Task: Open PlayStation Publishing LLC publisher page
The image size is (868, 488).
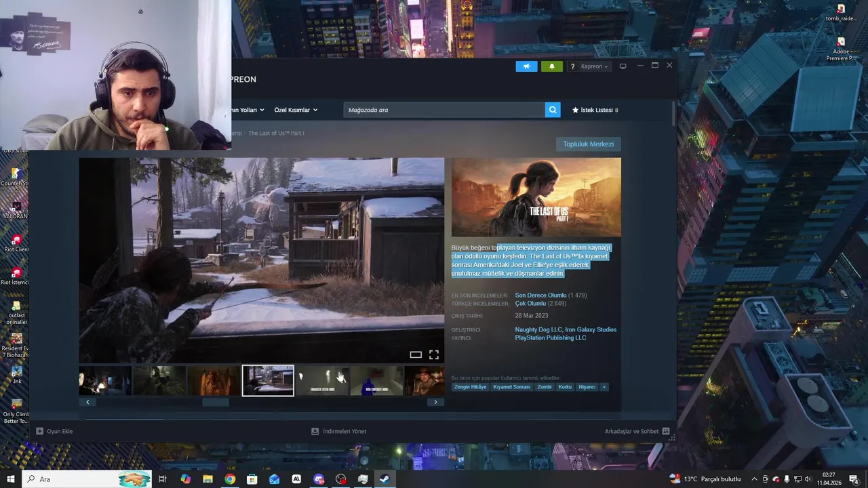Action: tap(550, 338)
